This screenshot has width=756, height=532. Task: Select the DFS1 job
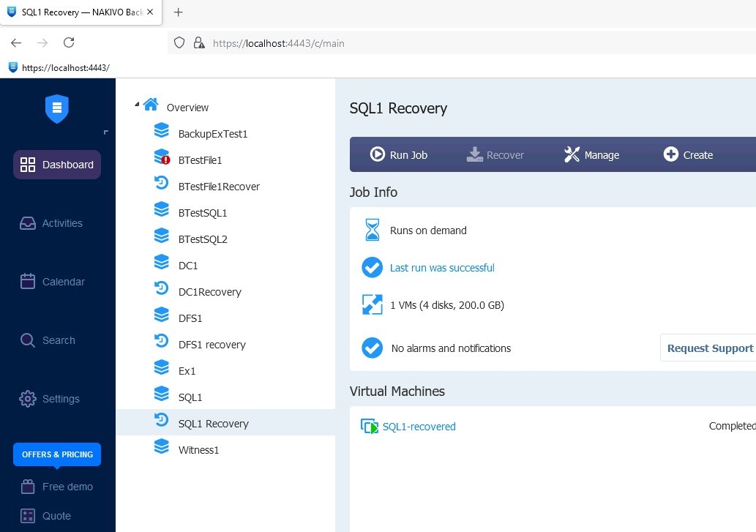coord(190,318)
